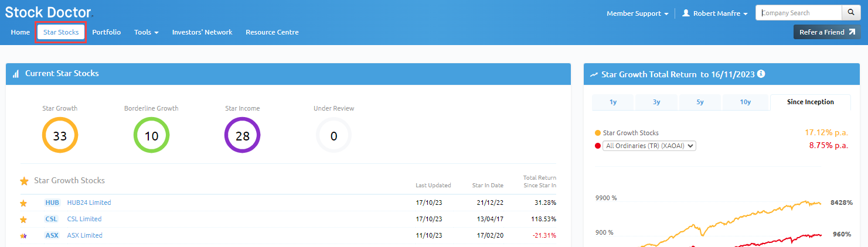
Task: Open the HUB24 Limited company link
Action: pos(89,203)
